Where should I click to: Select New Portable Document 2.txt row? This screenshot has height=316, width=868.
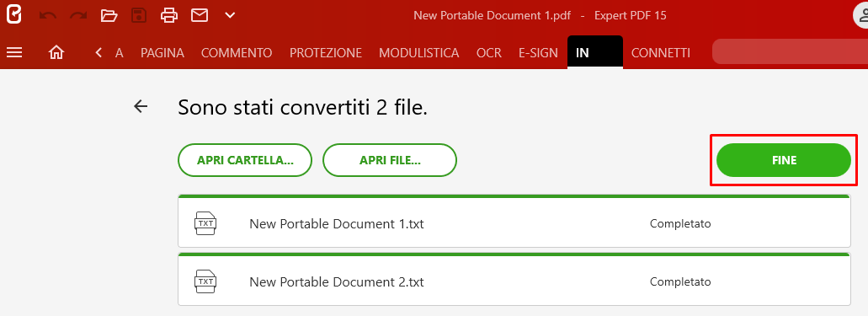coord(514,280)
